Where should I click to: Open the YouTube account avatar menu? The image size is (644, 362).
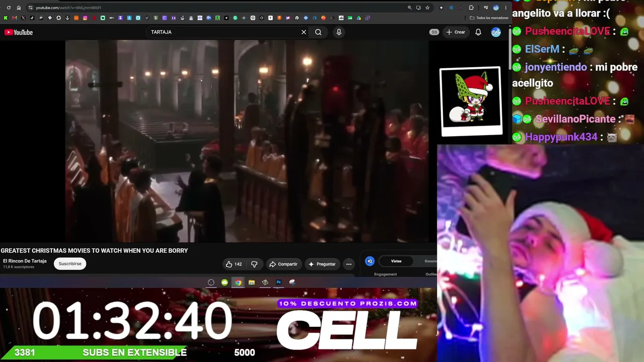coord(496,32)
